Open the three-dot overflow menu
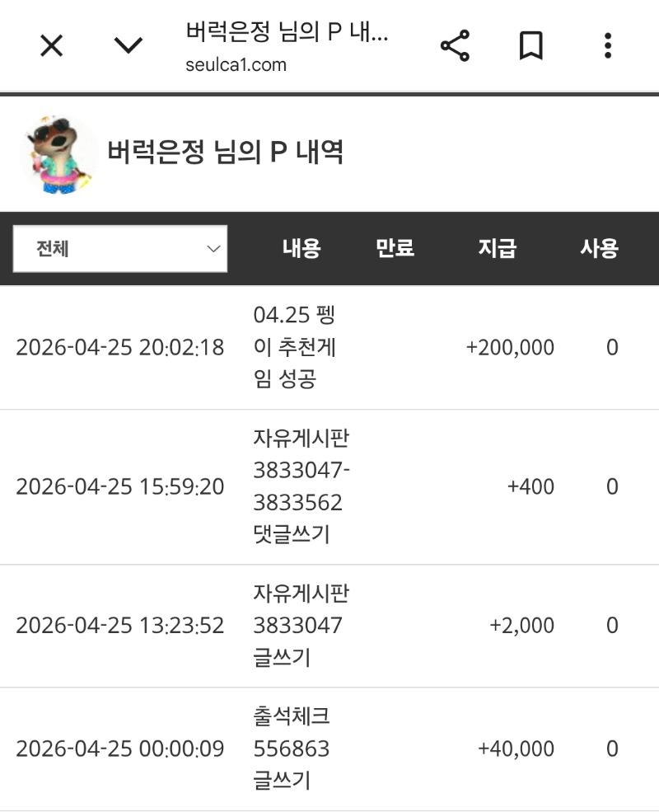The height and width of the screenshot is (812, 659). pos(608,46)
